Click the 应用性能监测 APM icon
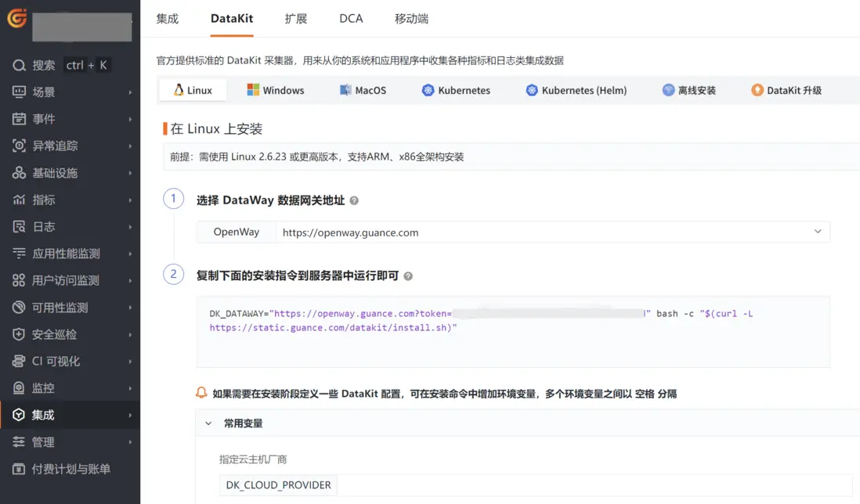Image resolution: width=860 pixels, height=504 pixels. point(19,253)
